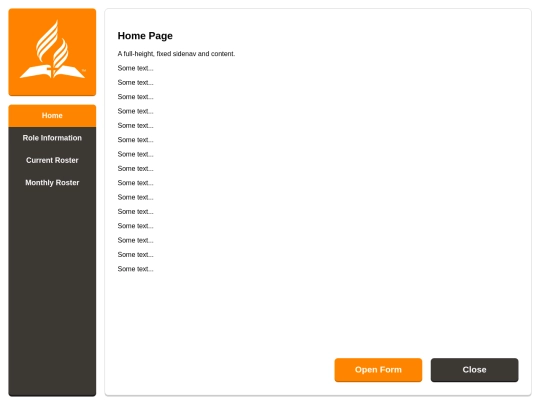Viewport: 540px width, 405px height.
Task: Select the Home sidebar item
Action: pos(52,116)
